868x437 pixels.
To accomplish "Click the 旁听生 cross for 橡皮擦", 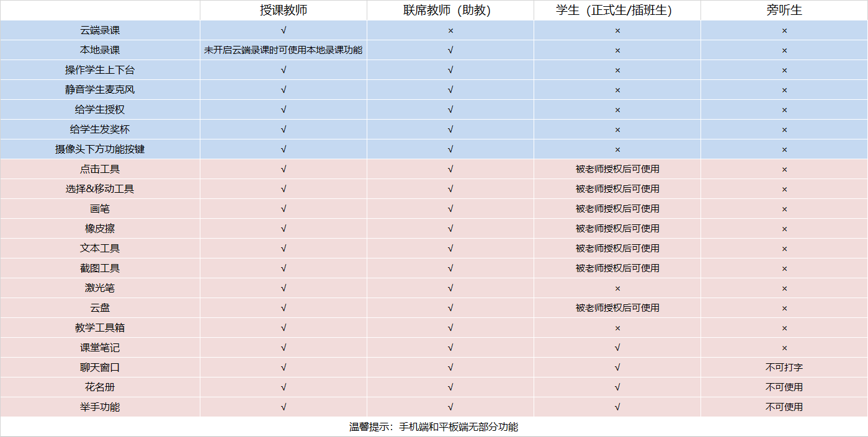I will [784, 229].
